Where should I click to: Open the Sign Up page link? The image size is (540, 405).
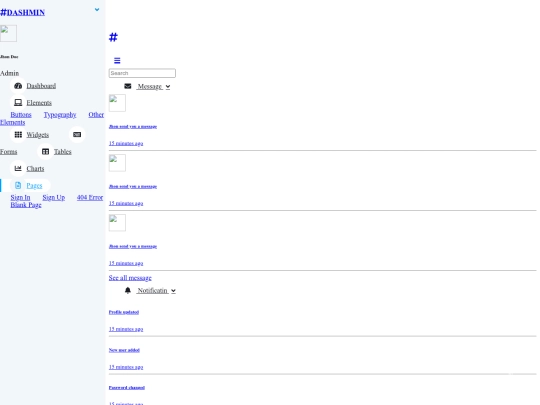click(54, 197)
